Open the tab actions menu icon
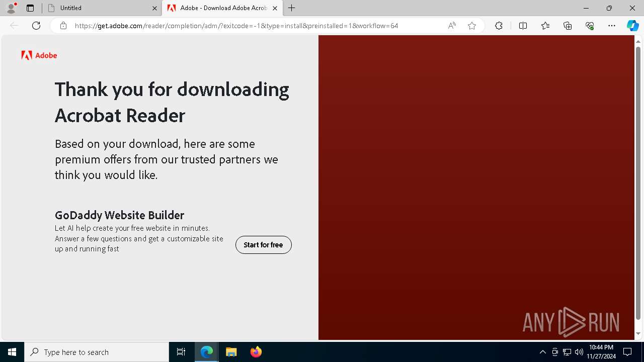This screenshot has width=644, height=362. [30, 8]
